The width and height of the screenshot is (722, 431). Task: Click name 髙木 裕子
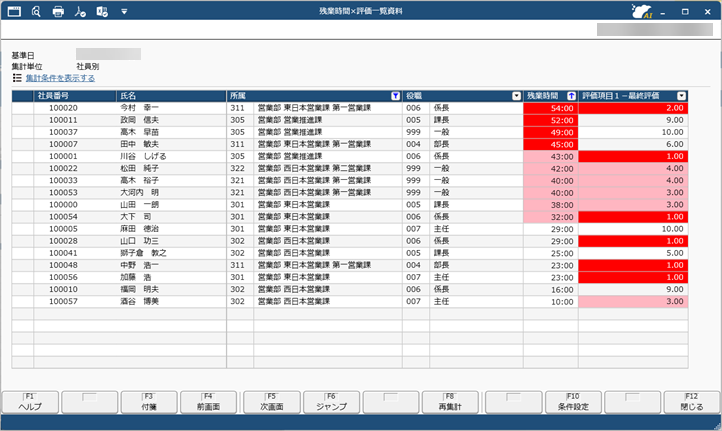(140, 181)
